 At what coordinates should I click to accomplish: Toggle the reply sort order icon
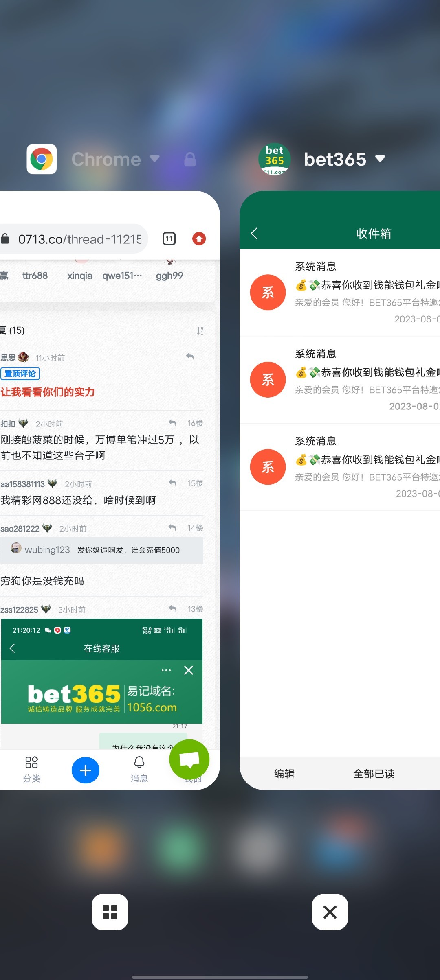point(200,330)
